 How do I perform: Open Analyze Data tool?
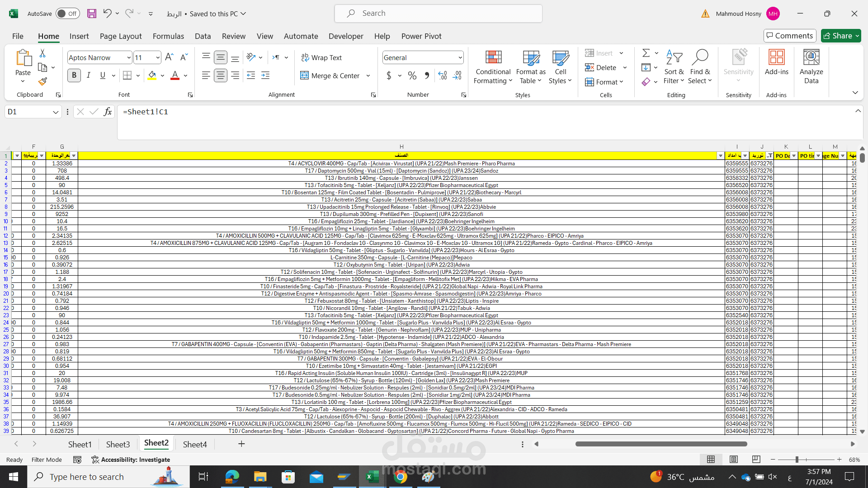[811, 67]
